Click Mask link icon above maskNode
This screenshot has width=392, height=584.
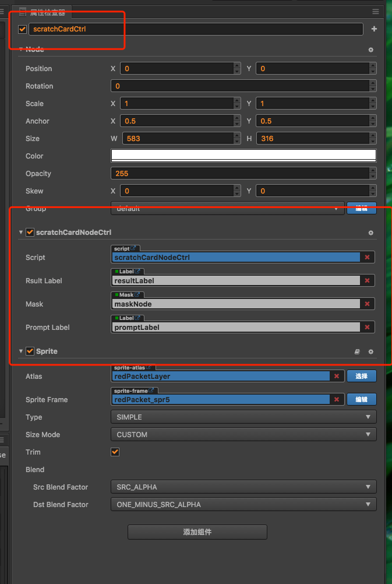[x=137, y=295]
